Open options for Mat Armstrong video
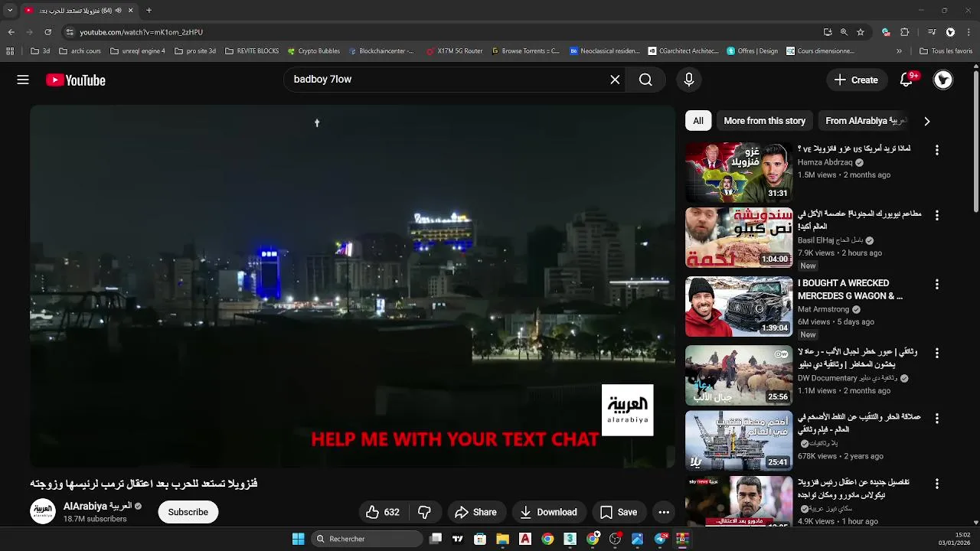The image size is (980, 551). click(x=936, y=285)
